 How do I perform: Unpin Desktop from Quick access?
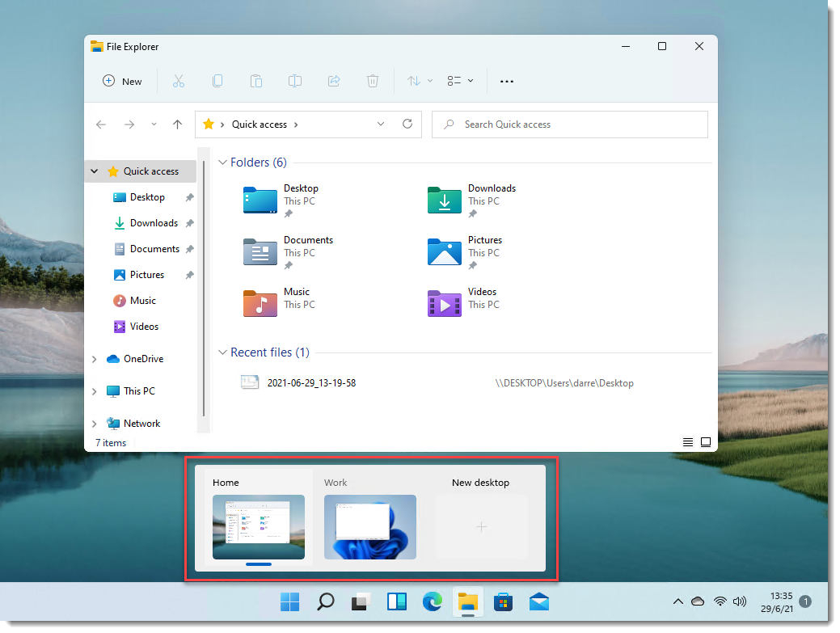coord(189,197)
